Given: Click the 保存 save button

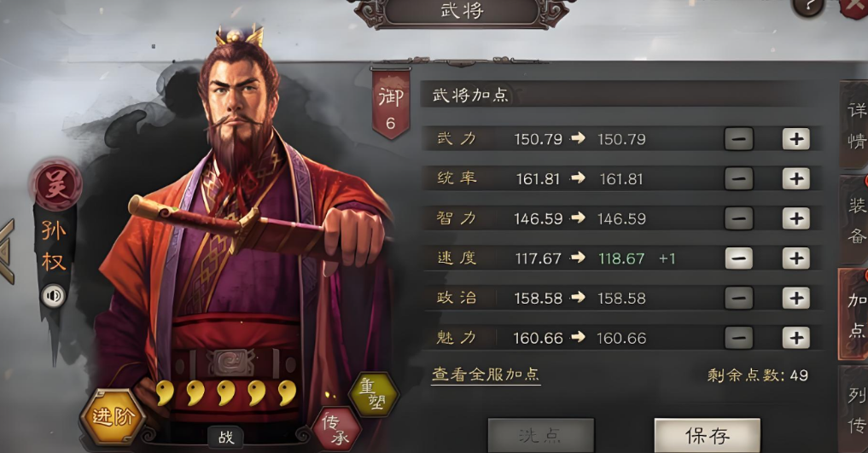Looking at the screenshot, I should pyautogui.click(x=708, y=436).
